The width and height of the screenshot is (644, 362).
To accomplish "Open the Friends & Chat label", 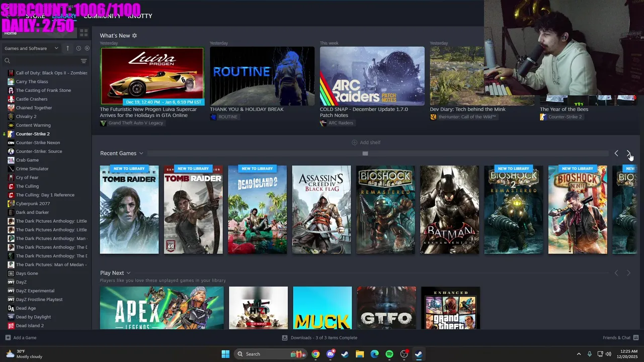I will pyautogui.click(x=616, y=338).
